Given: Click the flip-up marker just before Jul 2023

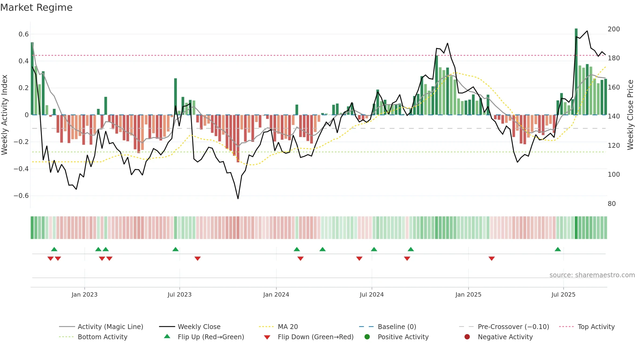Looking at the screenshot, I should coord(175,249).
